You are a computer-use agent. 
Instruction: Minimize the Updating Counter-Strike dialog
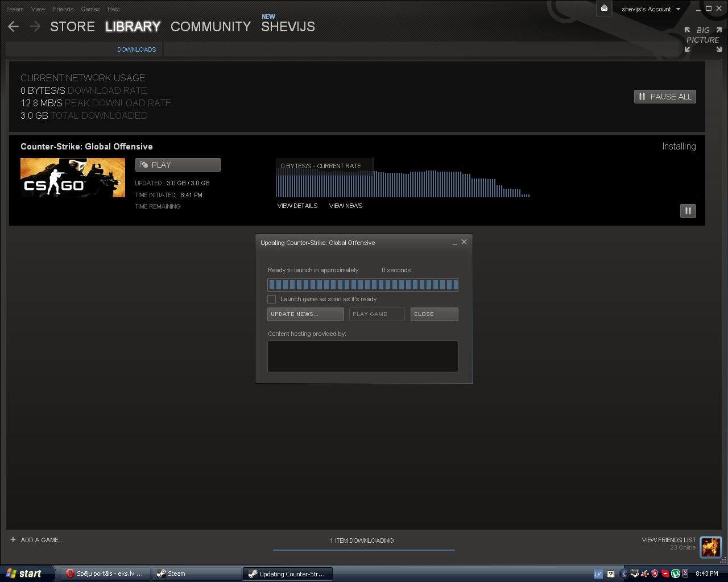(x=454, y=243)
